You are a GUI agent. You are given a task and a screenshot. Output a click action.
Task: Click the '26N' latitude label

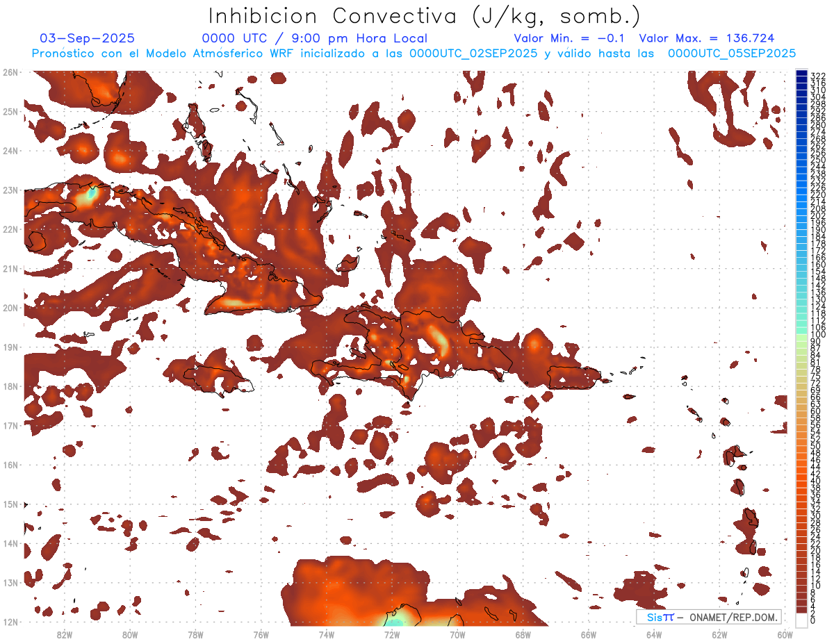pos(10,72)
